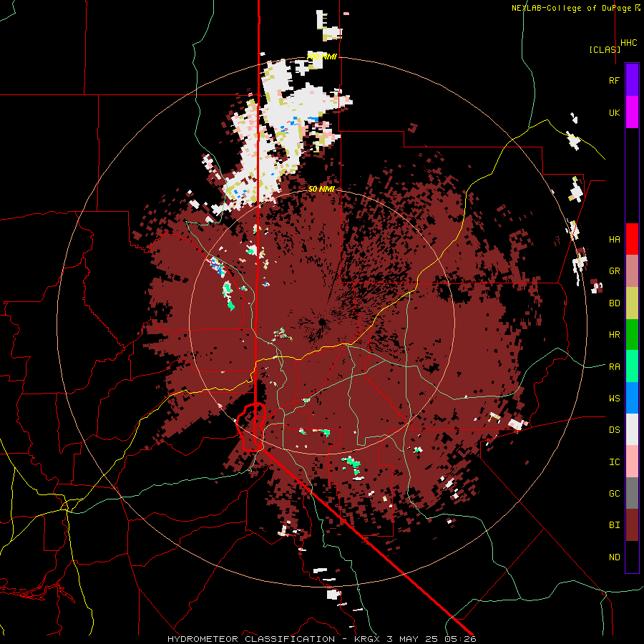This screenshot has width=644, height=644.
Task: Click the ND black legend swatch
Action: pyautogui.click(x=632, y=557)
